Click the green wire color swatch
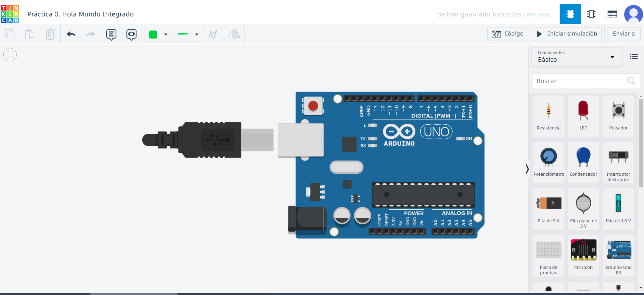This screenshot has height=295, width=644. coord(153,34)
